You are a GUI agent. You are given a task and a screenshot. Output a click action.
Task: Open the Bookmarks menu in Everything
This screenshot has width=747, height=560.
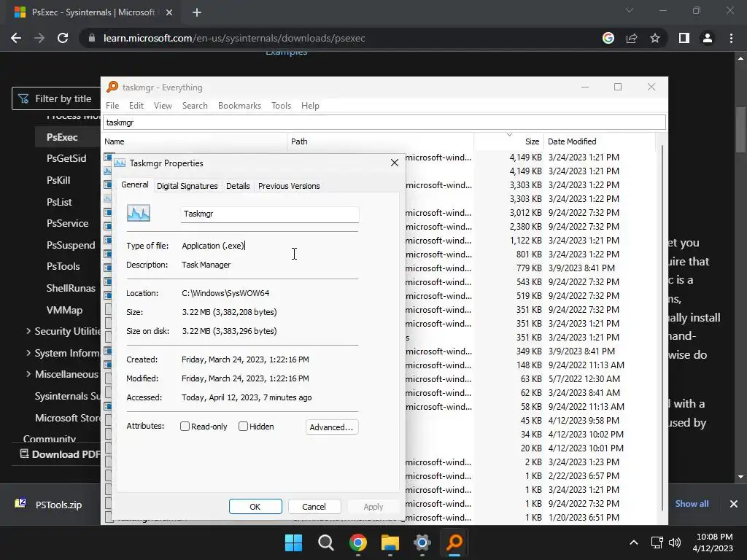pos(239,106)
